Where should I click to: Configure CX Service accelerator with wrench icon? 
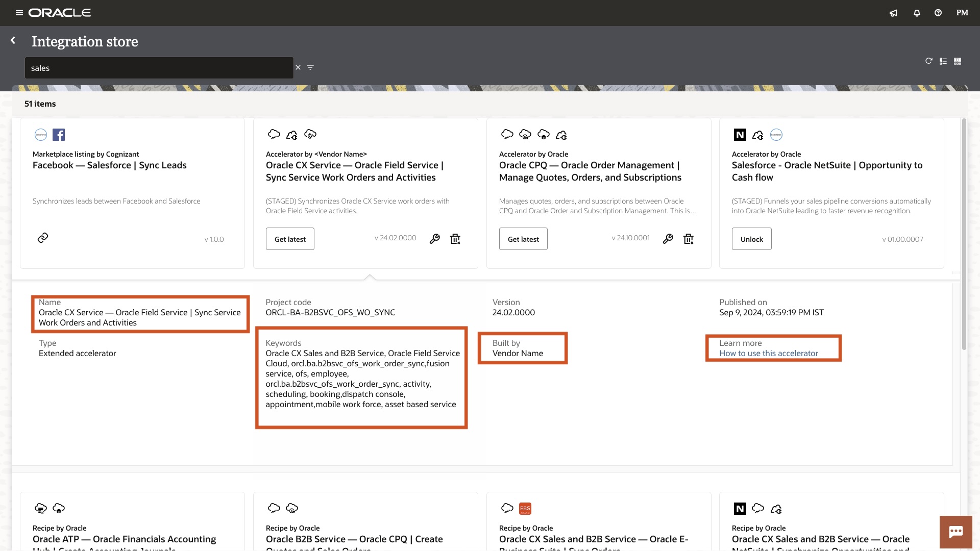[435, 239]
